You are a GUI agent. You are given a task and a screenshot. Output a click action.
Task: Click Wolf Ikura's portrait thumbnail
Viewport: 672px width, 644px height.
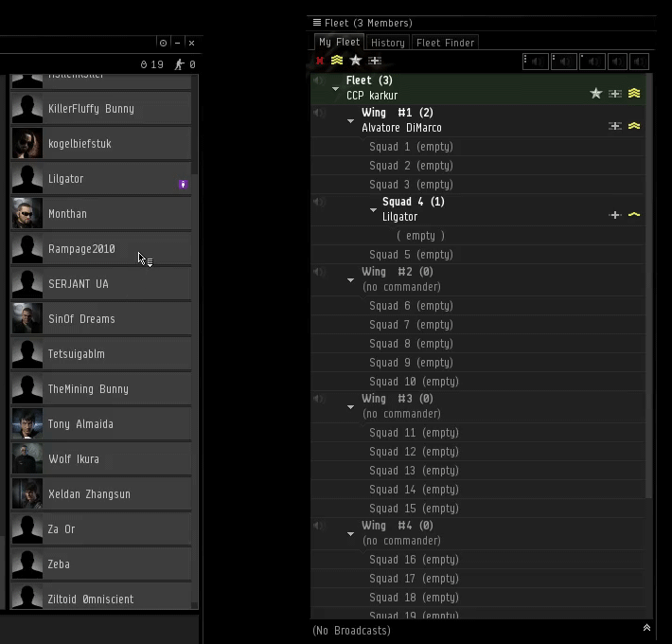27,458
